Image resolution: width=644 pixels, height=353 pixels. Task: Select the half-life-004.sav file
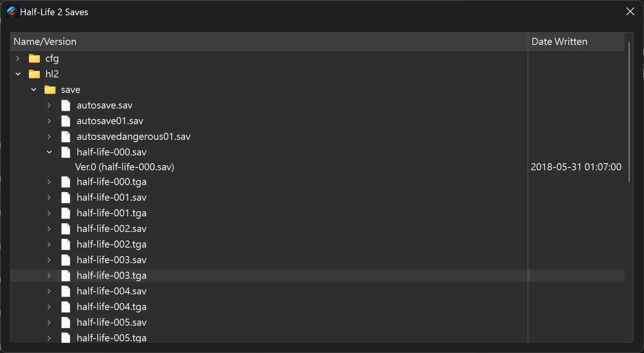point(111,291)
